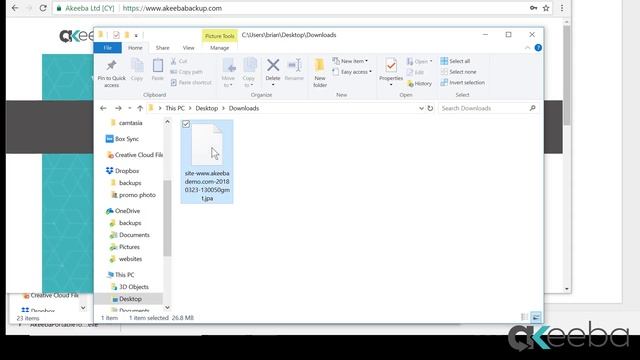This screenshot has height=360, width=640.
Task: Go forward in Explorer navigation
Action: coord(118,108)
